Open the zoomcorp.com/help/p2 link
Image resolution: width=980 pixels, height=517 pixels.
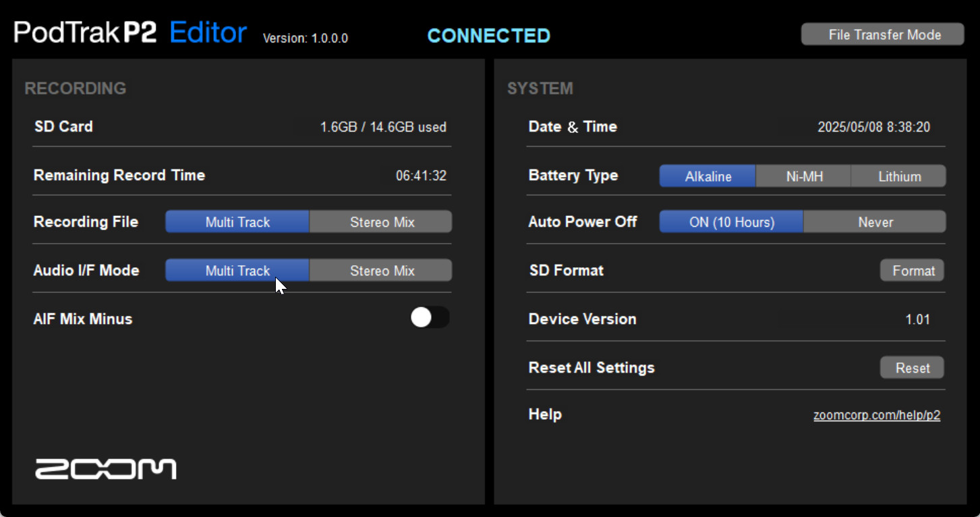coord(877,415)
